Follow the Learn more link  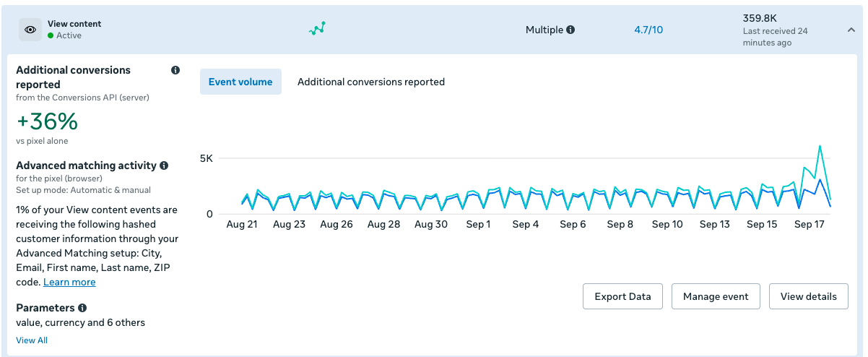coord(69,282)
